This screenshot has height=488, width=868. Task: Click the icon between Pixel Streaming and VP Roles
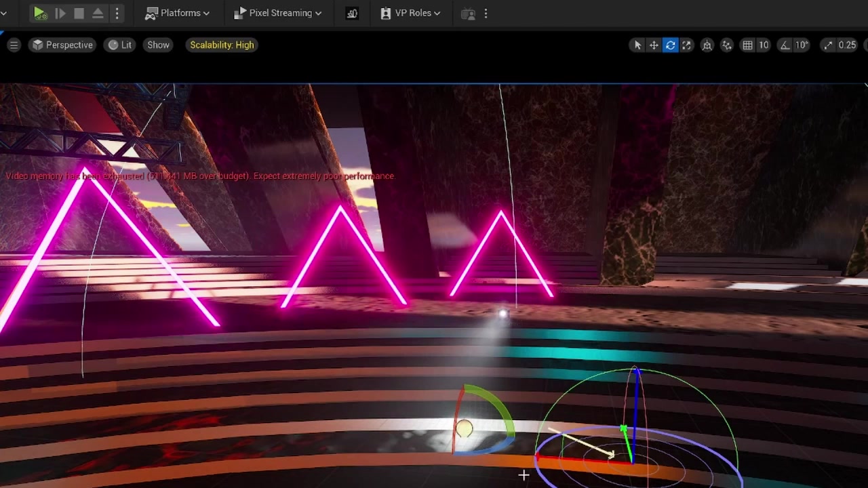point(351,13)
